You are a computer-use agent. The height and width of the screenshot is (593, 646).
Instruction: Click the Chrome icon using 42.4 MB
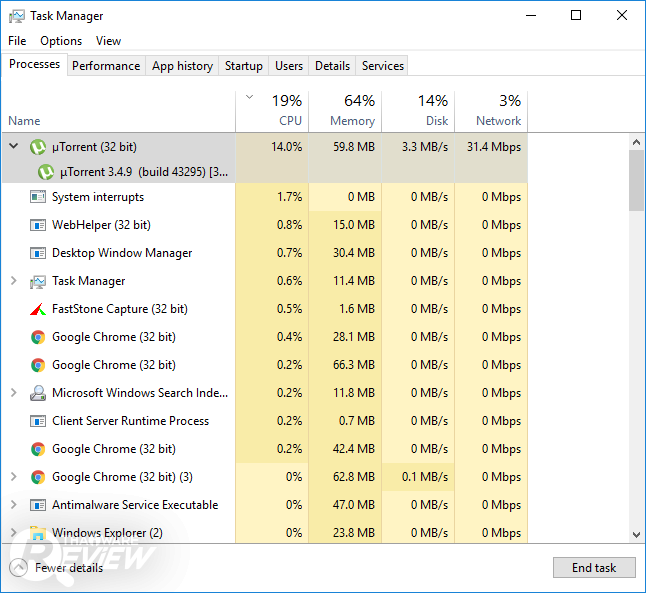(38, 449)
